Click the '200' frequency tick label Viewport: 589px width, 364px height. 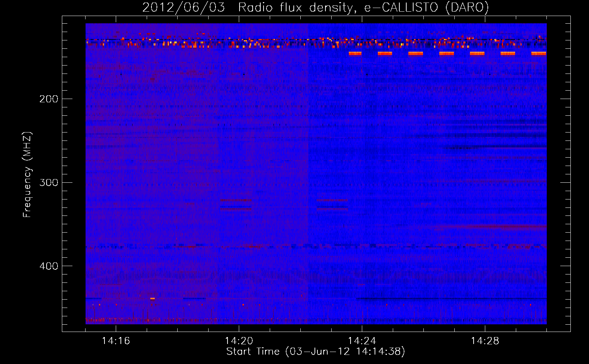click(x=49, y=99)
